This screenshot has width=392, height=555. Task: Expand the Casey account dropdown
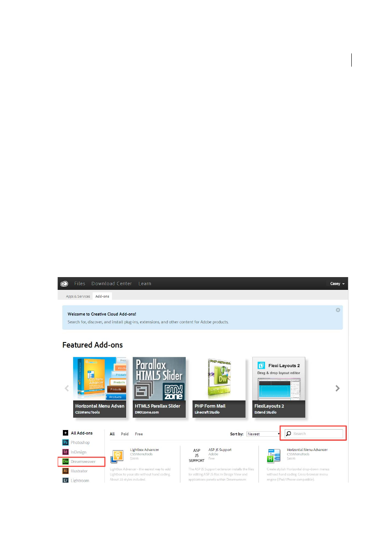tap(337, 284)
